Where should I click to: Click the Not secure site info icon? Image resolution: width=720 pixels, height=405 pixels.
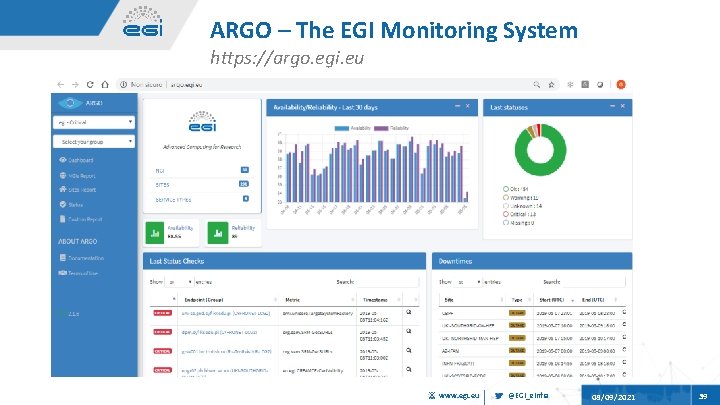[x=124, y=84]
